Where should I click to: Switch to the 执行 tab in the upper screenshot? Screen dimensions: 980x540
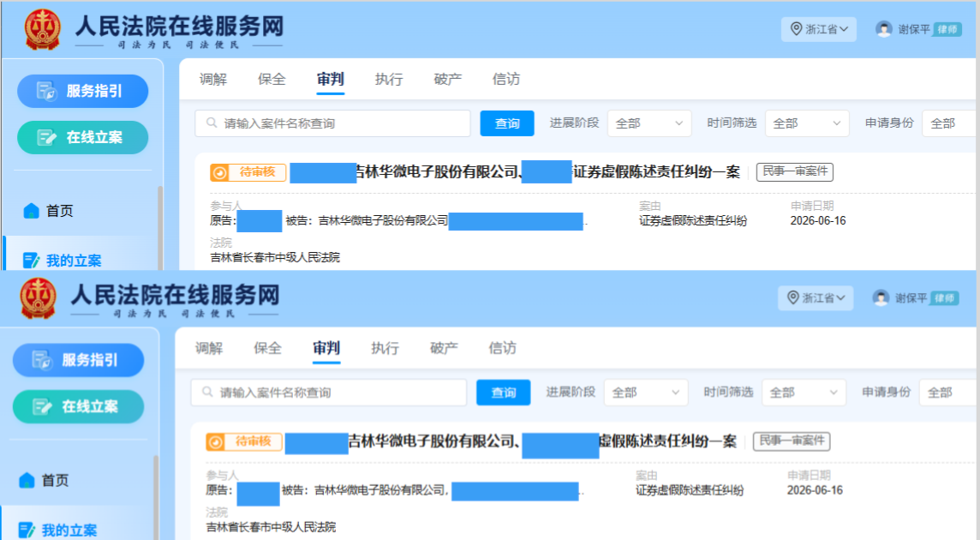tap(389, 79)
